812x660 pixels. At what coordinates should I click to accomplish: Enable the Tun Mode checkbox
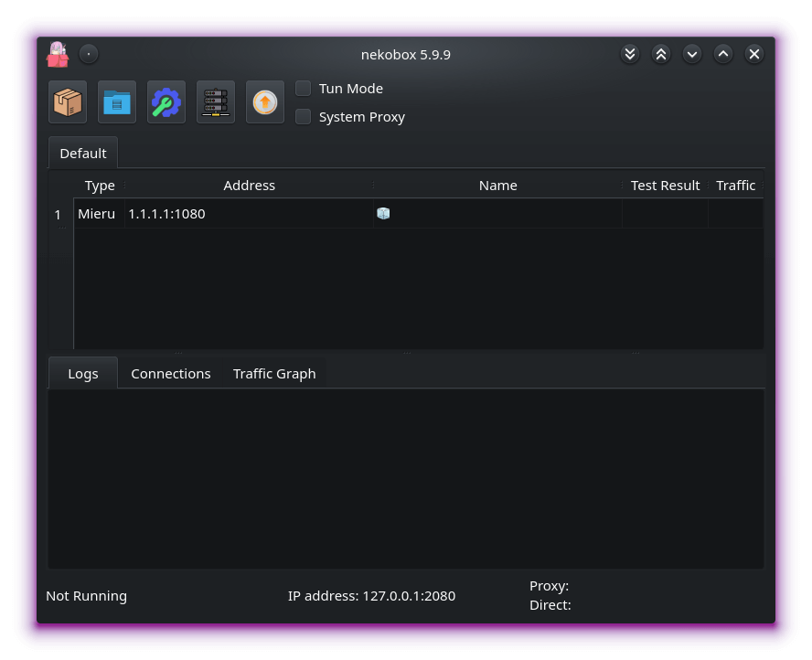(304, 89)
